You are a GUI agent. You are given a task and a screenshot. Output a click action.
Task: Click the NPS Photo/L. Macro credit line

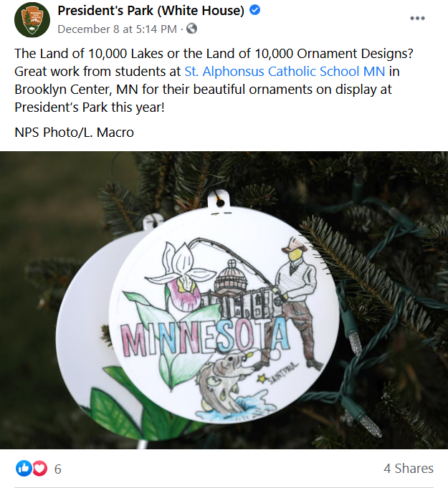74,133
